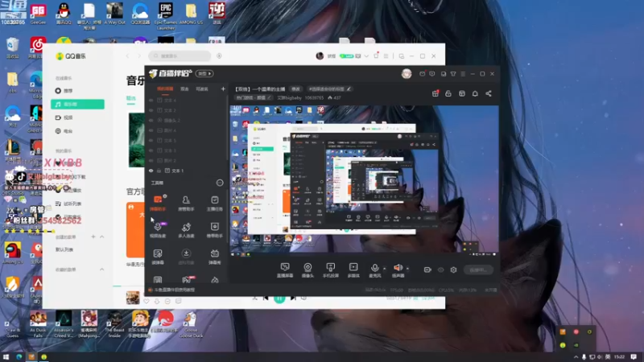Click 修改 button beside stream title

[x=295, y=89]
